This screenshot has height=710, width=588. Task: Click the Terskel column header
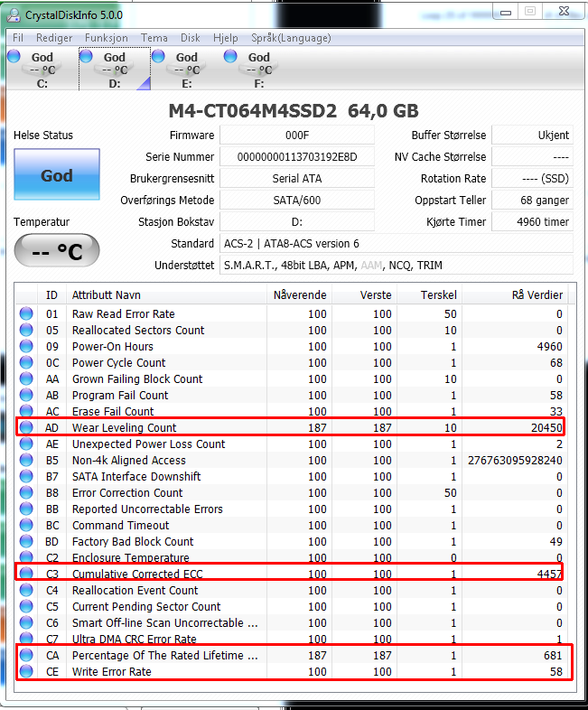pyautogui.click(x=430, y=294)
